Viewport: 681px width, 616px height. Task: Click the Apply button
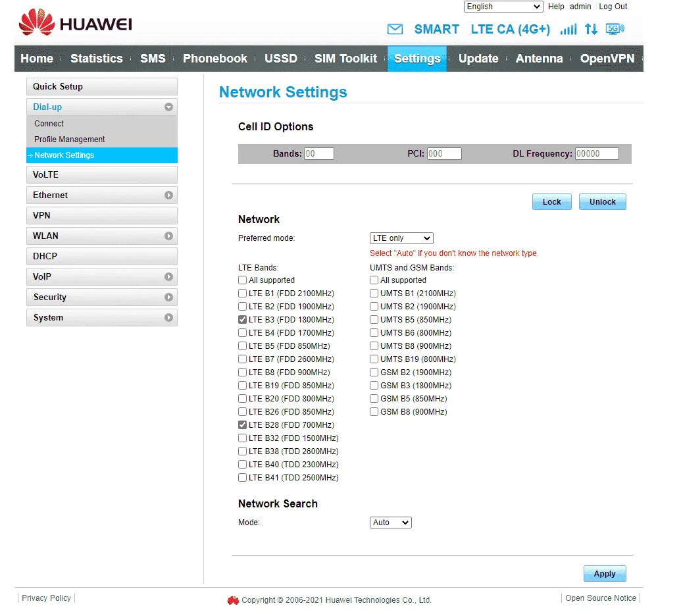[x=605, y=573]
